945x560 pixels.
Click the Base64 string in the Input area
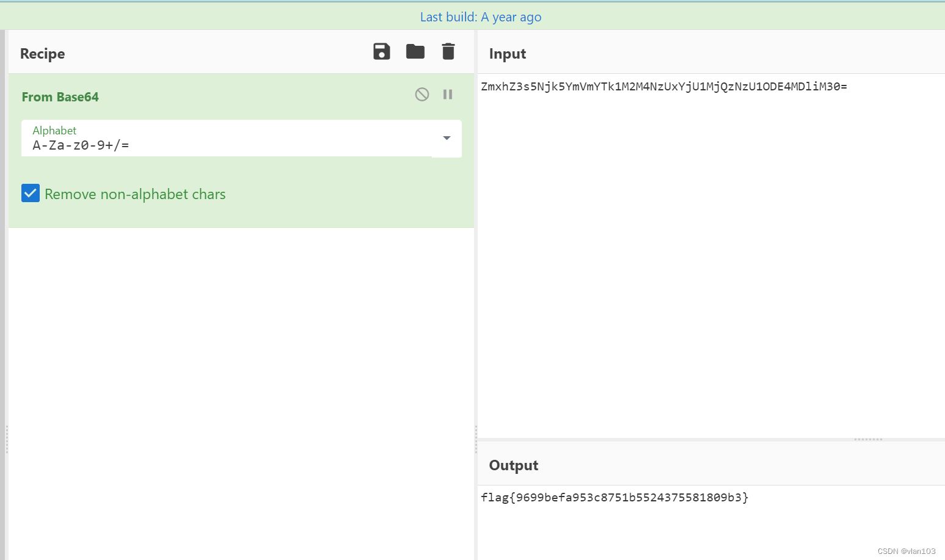(x=664, y=87)
